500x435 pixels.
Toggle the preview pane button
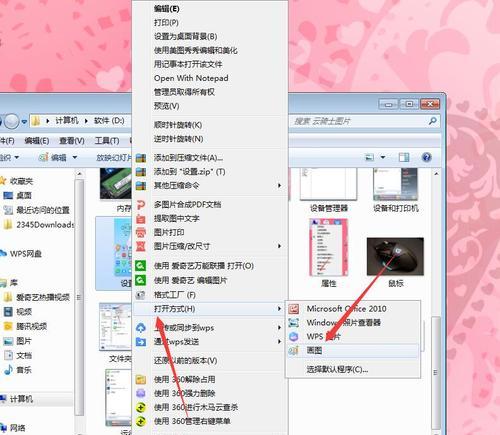click(404, 157)
